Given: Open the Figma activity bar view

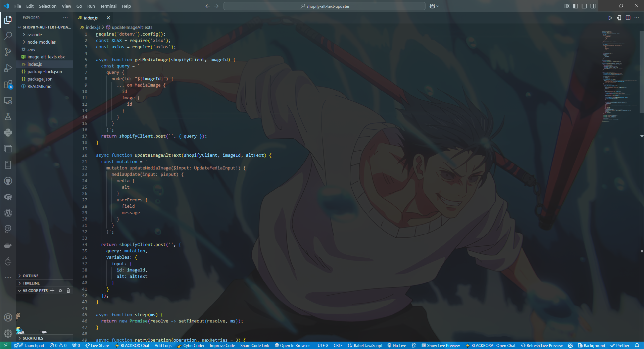Looking at the screenshot, I should coord(8,229).
